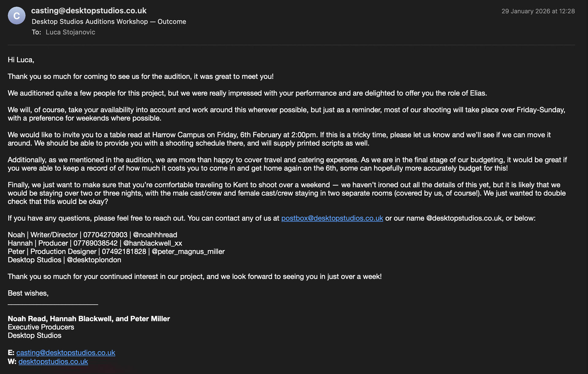Visit the desktopstudios.co.uk website link
The height and width of the screenshot is (374, 588).
[x=53, y=362]
